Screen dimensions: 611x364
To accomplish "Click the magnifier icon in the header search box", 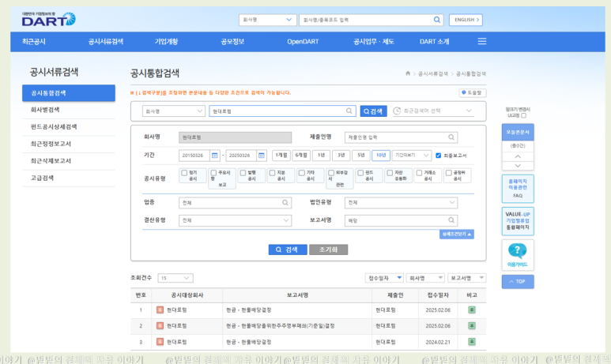I will click(437, 20).
